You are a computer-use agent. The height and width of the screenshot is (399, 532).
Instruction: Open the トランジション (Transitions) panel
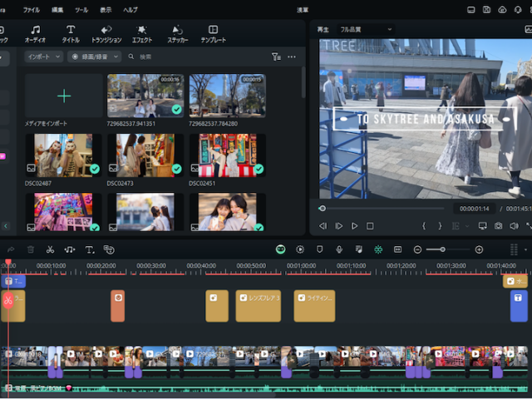(x=106, y=33)
